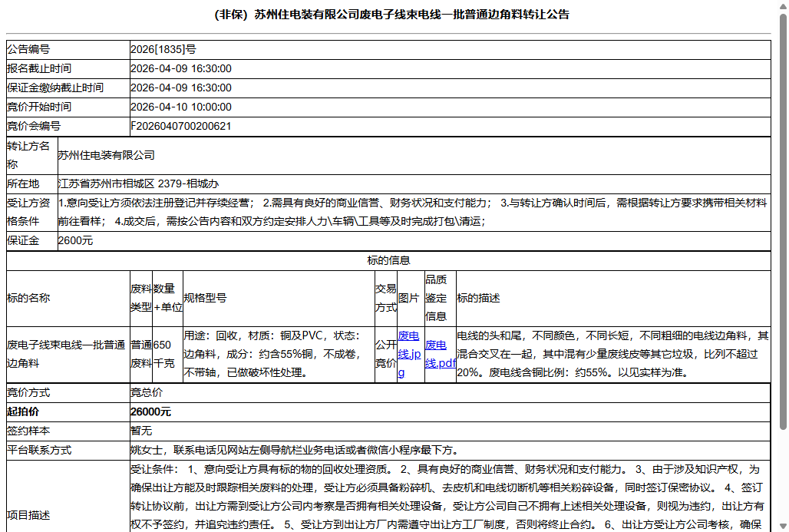The image size is (789, 532).
Task: Click the 保证金 label cell
Action: click(32, 240)
